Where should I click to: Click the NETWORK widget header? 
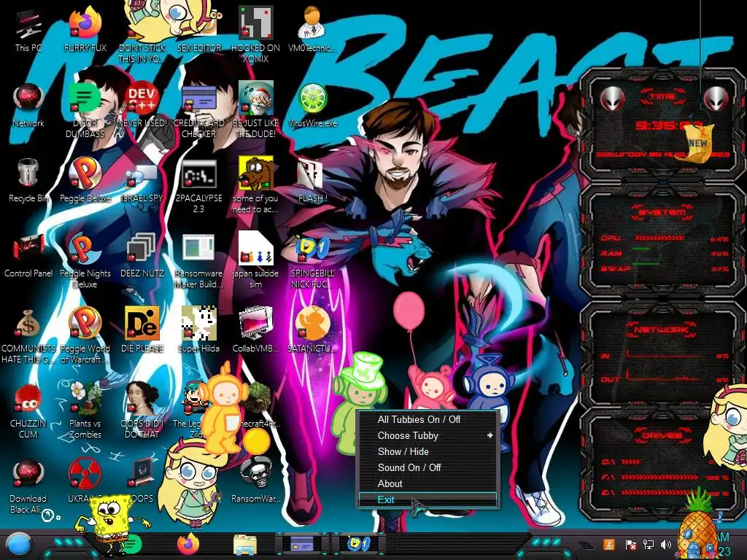[661, 329]
